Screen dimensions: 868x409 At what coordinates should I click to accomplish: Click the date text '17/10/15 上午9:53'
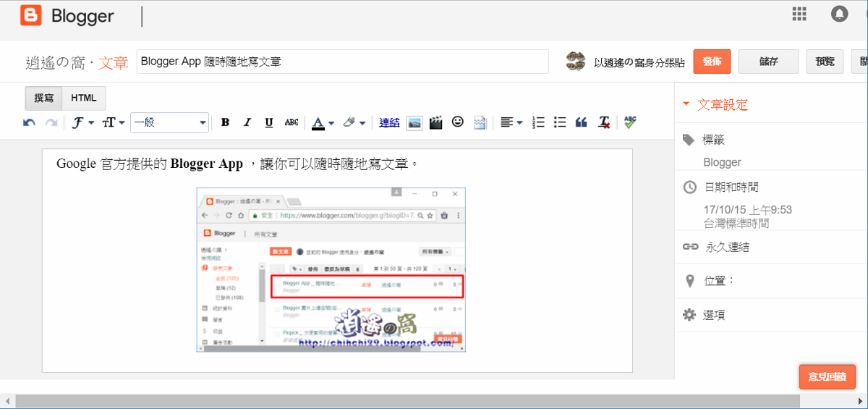(x=748, y=210)
